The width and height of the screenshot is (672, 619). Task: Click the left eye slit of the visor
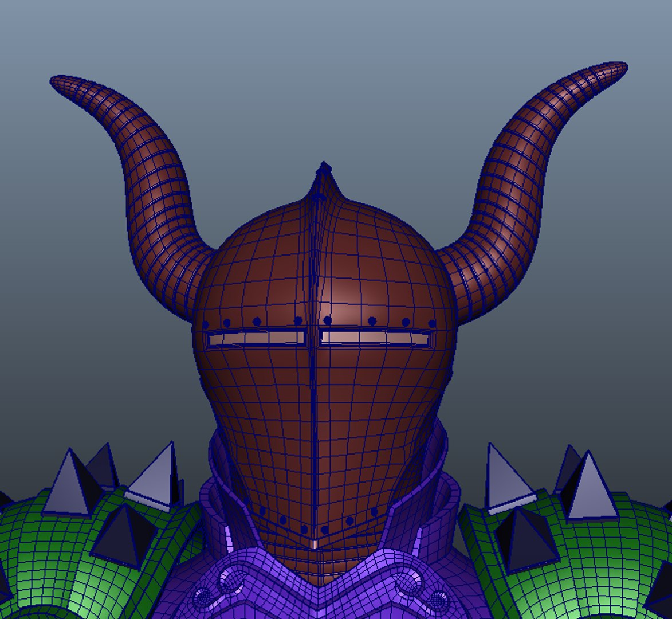(x=256, y=339)
